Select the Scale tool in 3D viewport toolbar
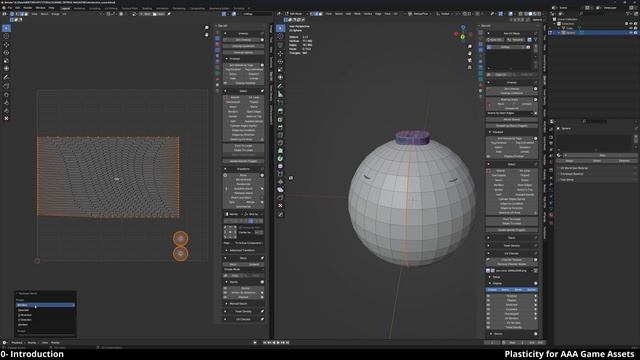Screen dimensions: 640x360 tap(280, 70)
